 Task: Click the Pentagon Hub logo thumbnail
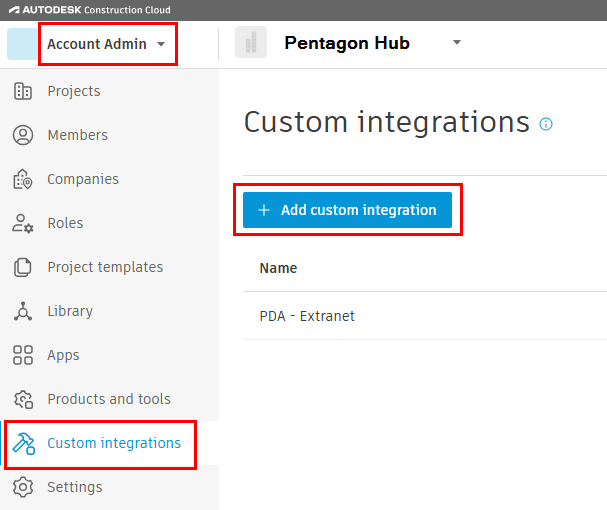coord(251,43)
